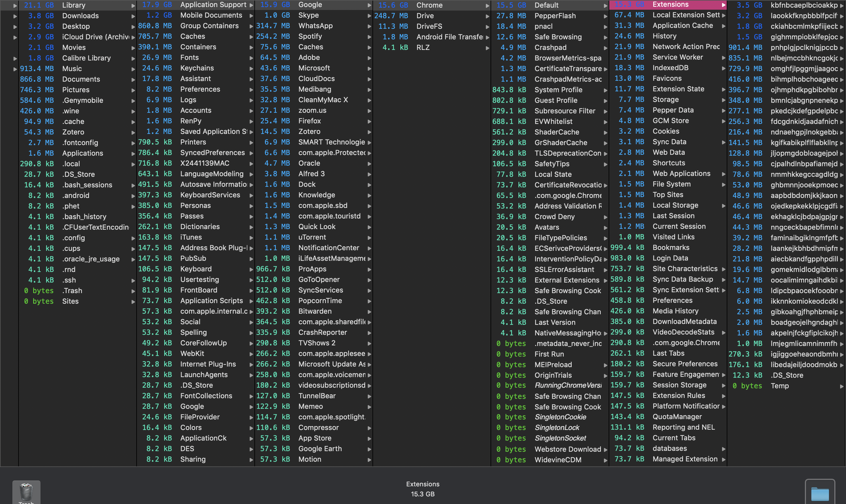The height and width of the screenshot is (504, 846).
Task: Expand the arrow next to Safe Browsing
Action: click(x=605, y=37)
